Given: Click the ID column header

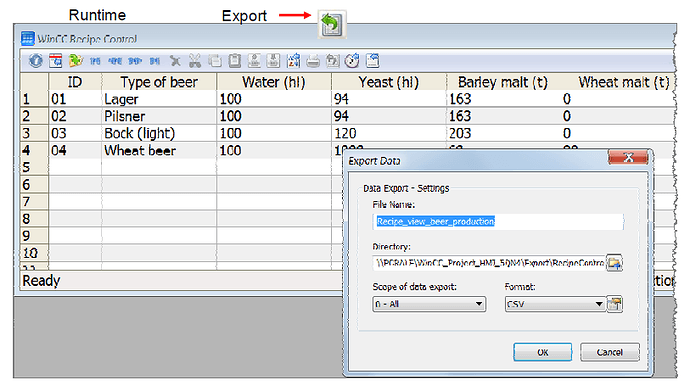Looking at the screenshot, I should (75, 82).
